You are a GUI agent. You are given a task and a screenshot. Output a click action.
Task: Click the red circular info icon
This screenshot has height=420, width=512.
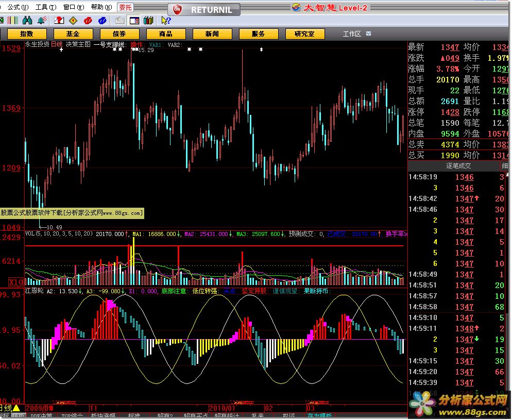click(x=88, y=21)
